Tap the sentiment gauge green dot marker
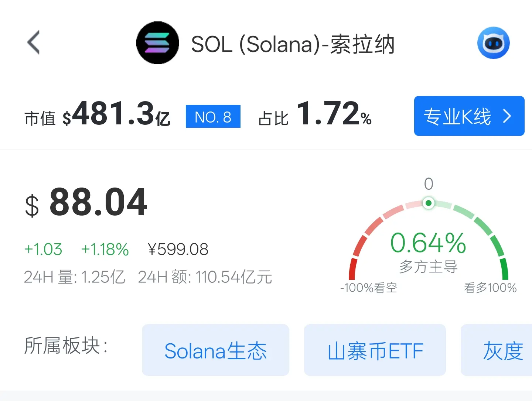 pos(428,203)
